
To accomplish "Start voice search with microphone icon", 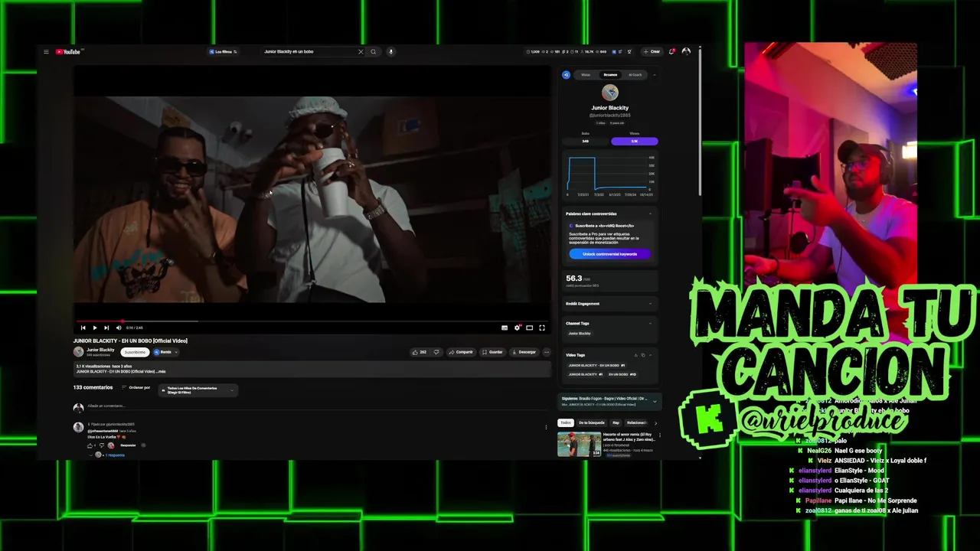I will click(390, 52).
